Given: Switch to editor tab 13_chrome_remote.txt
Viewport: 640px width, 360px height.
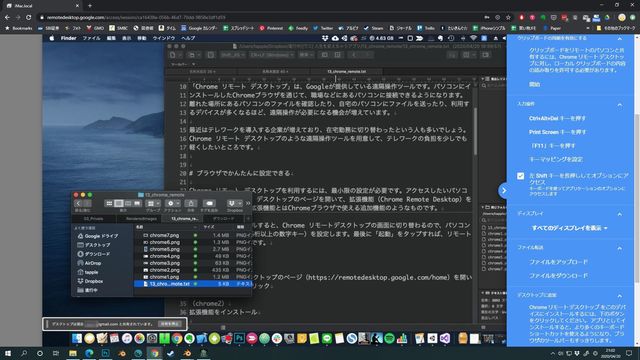Looking at the screenshot, I should 347,71.
